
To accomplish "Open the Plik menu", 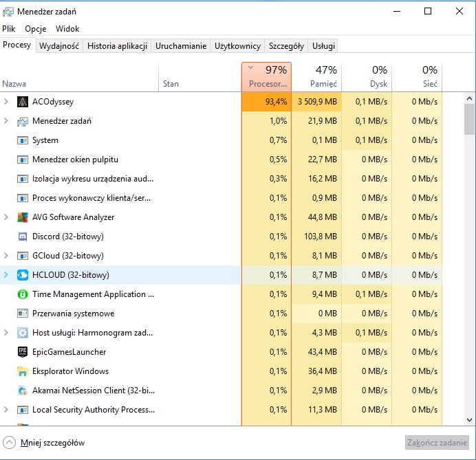I will 8,29.
